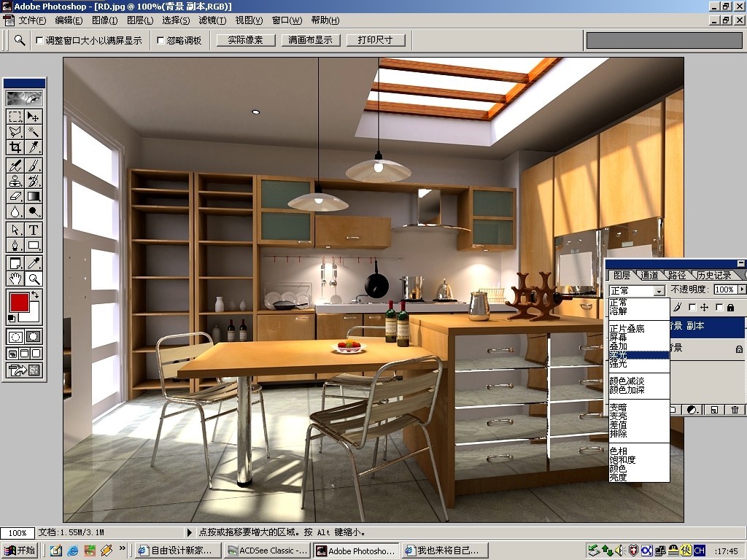Toggle lock all checkbox beside padlock icon

pos(719,308)
